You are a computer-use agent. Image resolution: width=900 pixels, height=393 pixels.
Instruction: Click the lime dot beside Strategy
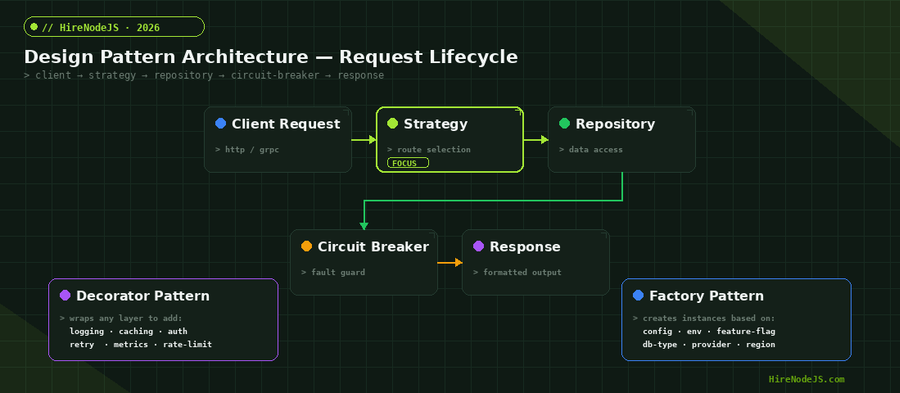tap(393, 123)
